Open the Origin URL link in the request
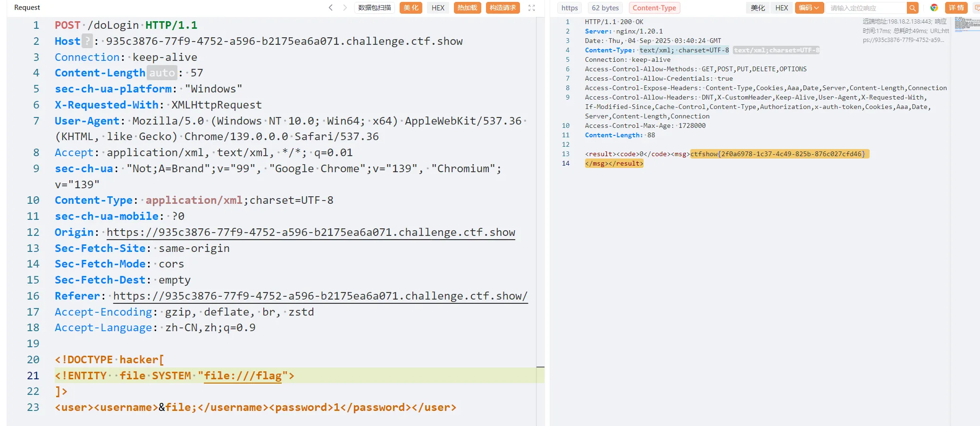This screenshot has height=426, width=980. pyautogui.click(x=311, y=232)
